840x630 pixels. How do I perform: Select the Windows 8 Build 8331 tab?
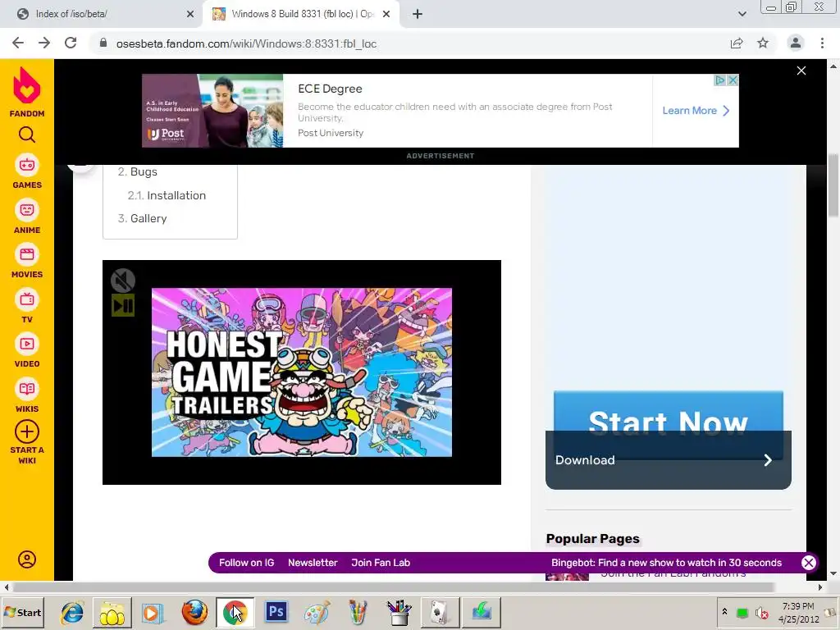point(300,14)
